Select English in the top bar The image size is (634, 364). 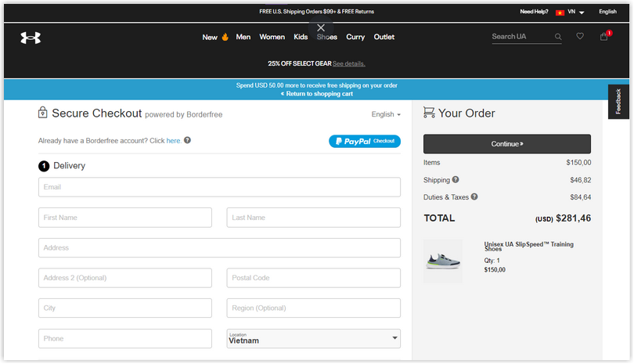click(x=607, y=12)
